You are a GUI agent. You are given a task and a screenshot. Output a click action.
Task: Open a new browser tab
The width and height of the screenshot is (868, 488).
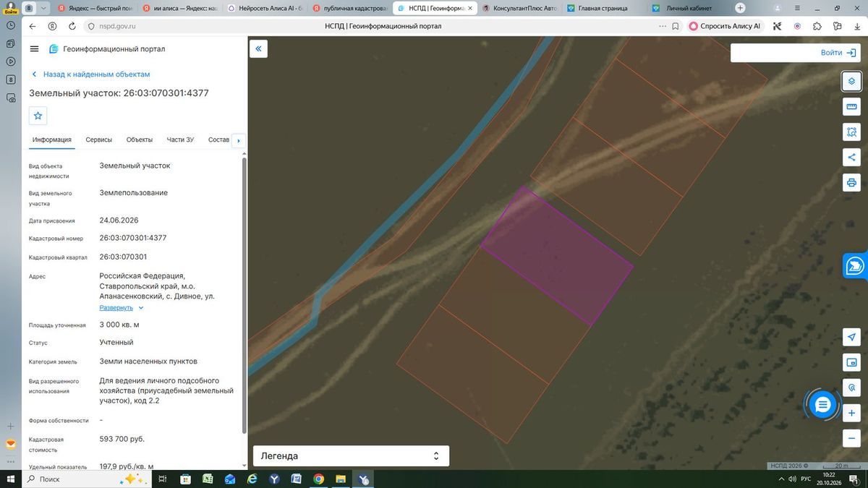click(741, 8)
